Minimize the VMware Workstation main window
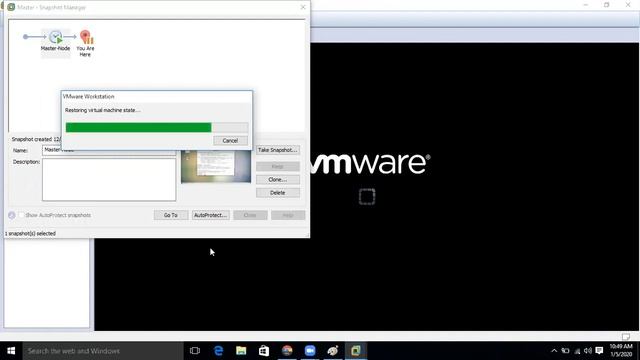 tap(586, 5)
